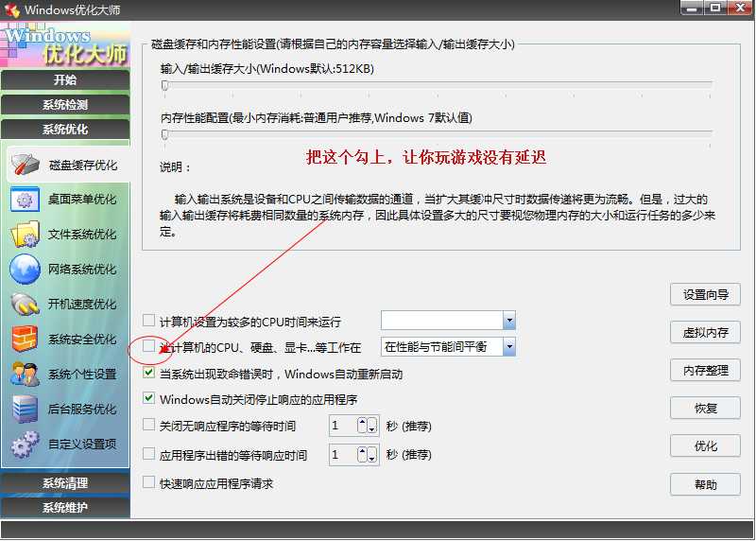Open the 开机速度优化 plug icon
This screenshot has width=756, height=541.
(x=25, y=304)
